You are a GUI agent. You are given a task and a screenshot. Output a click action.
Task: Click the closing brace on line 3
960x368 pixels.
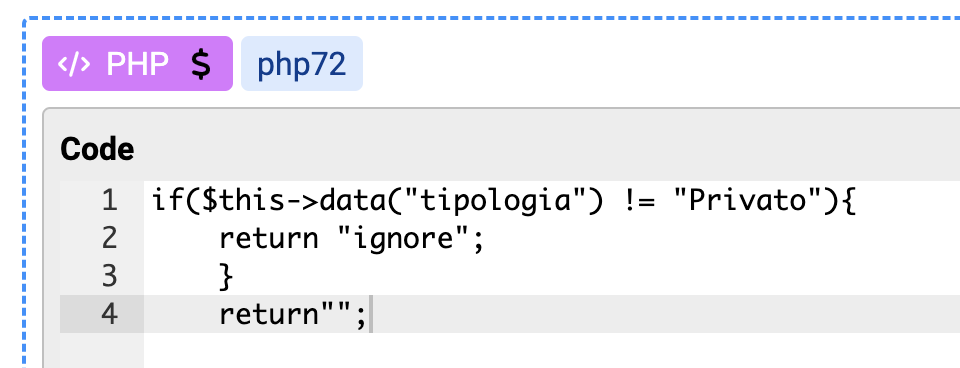pyautogui.click(x=227, y=277)
